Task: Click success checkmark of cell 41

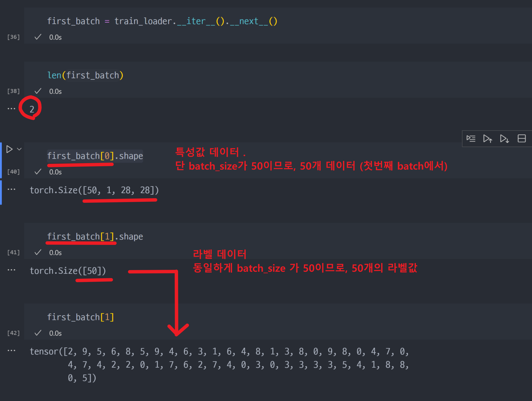Action: 38,252
